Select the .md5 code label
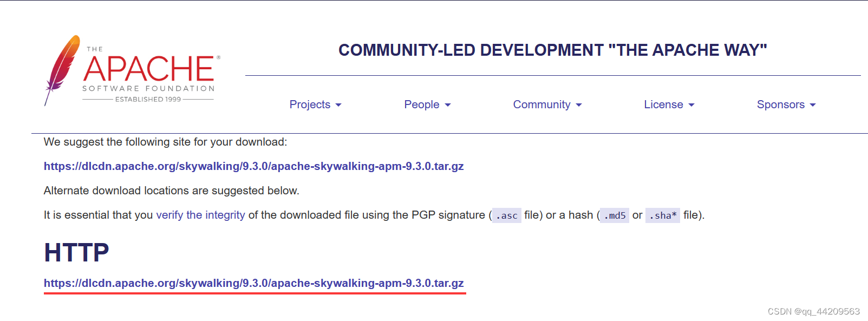The width and height of the screenshot is (868, 321). (615, 215)
